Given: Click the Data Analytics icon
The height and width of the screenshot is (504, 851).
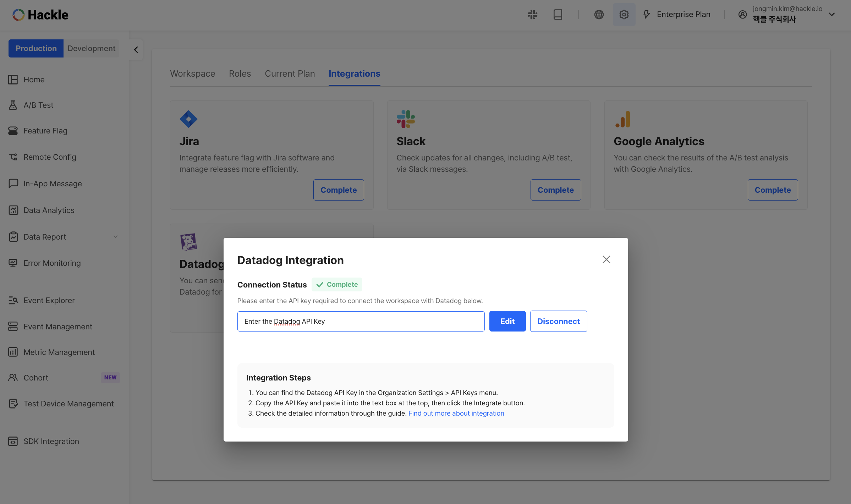Looking at the screenshot, I should click(13, 209).
